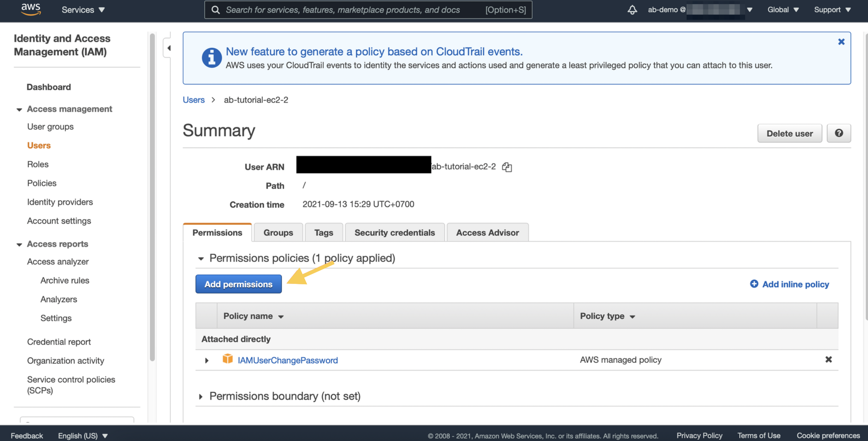
Task: Select the Permissions tab
Action: (217, 233)
